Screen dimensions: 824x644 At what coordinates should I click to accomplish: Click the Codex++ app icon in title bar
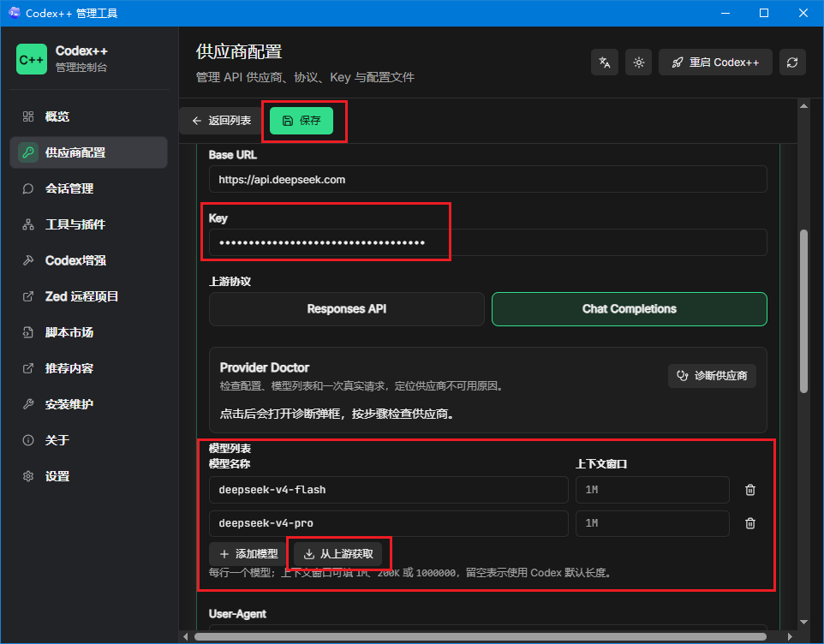15,13
